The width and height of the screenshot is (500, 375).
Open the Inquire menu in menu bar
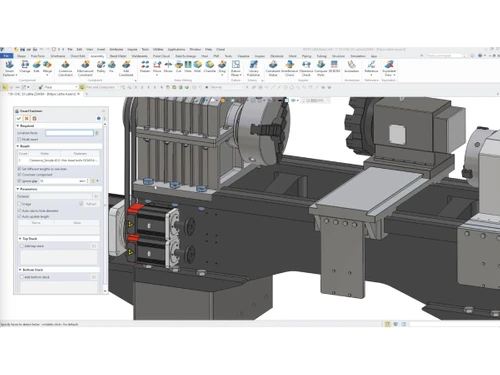tap(132, 49)
